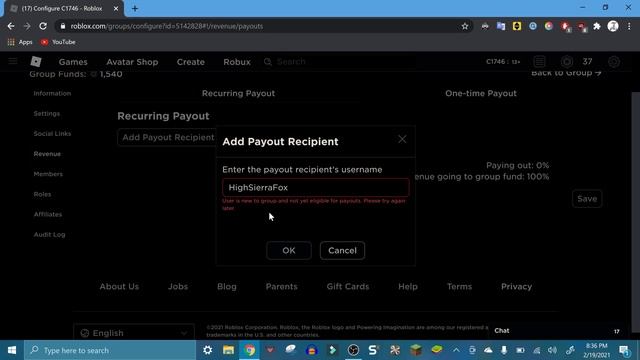Open the YouTube bookmark
Viewport: 640px width, 360px height.
click(58, 42)
